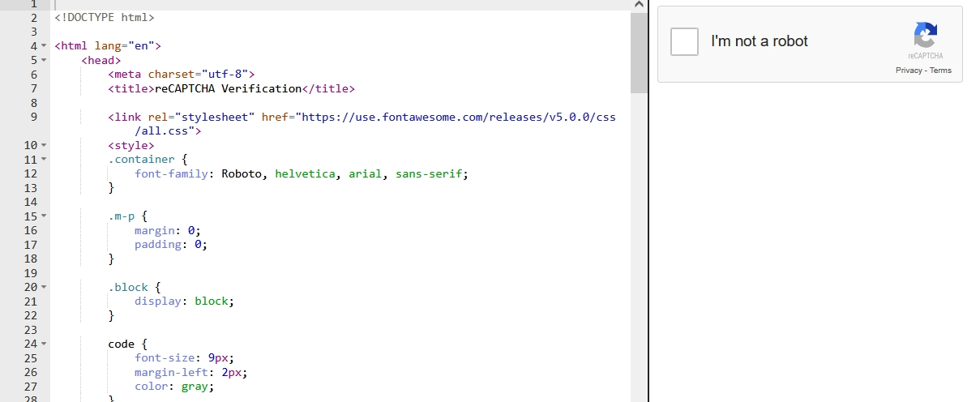Collapse the head tag fold arrow on line 5

coord(44,60)
